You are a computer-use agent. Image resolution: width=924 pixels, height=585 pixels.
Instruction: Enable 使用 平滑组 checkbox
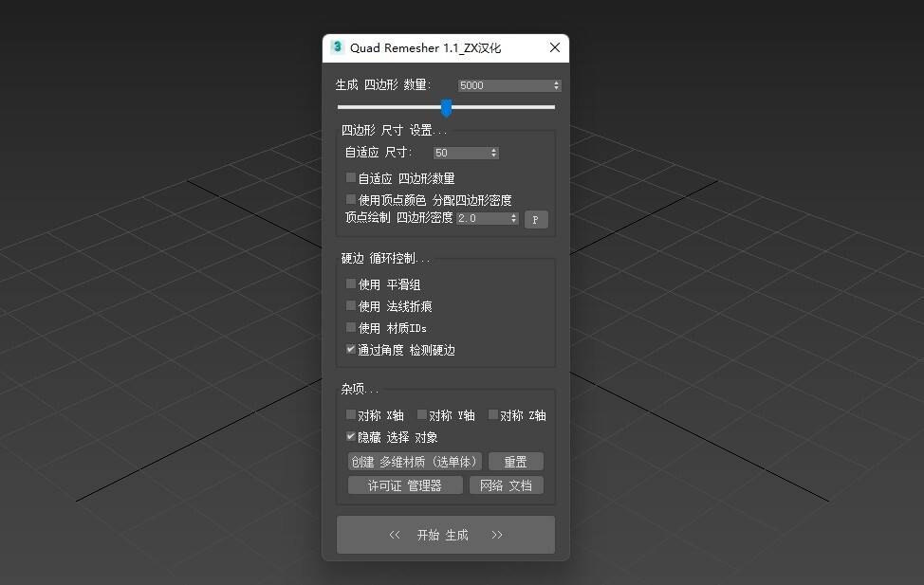[350, 283]
